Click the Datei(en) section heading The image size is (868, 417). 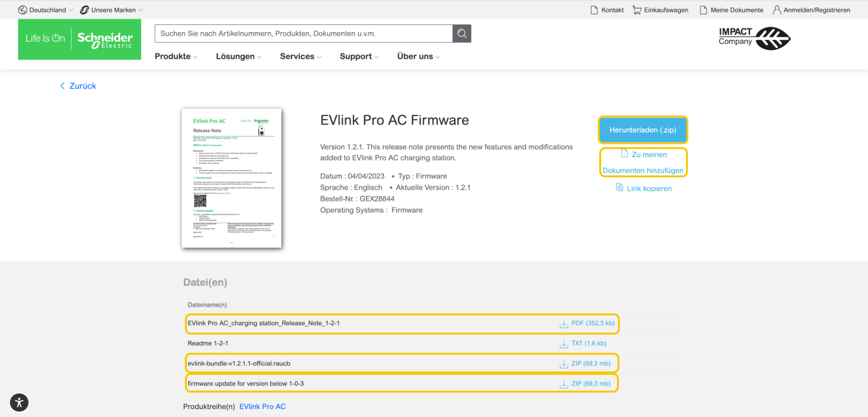[x=205, y=282]
